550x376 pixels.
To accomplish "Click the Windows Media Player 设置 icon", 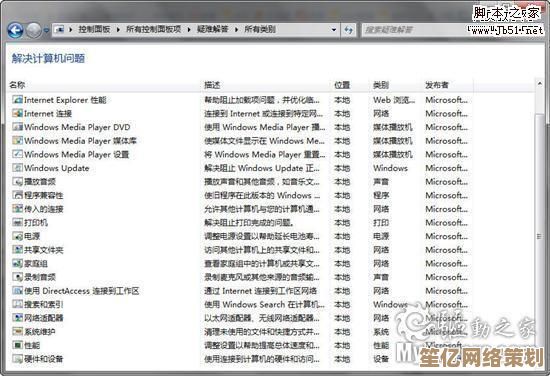I will click(x=17, y=154).
